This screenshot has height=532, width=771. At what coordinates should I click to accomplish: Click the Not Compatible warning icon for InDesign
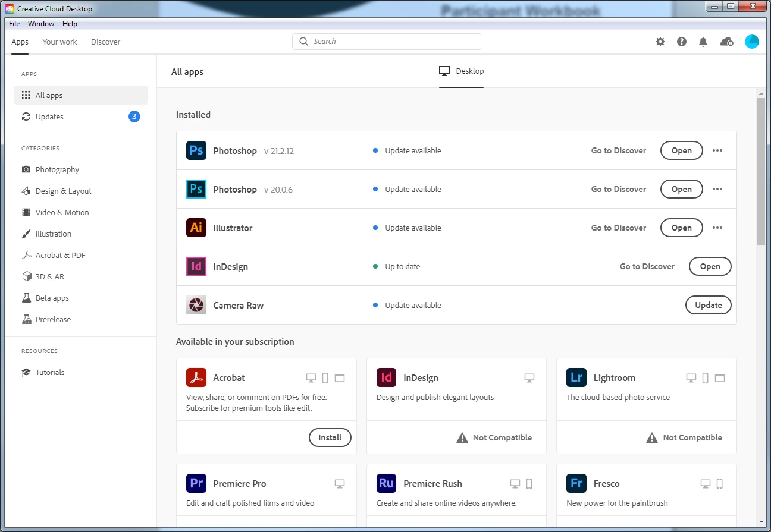click(x=462, y=437)
